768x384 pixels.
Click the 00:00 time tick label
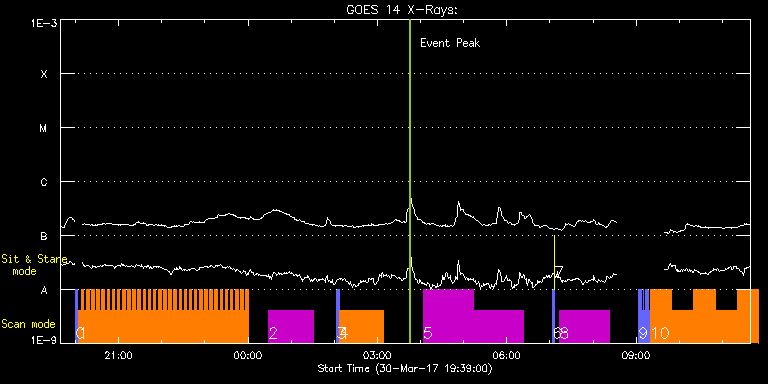click(x=248, y=355)
